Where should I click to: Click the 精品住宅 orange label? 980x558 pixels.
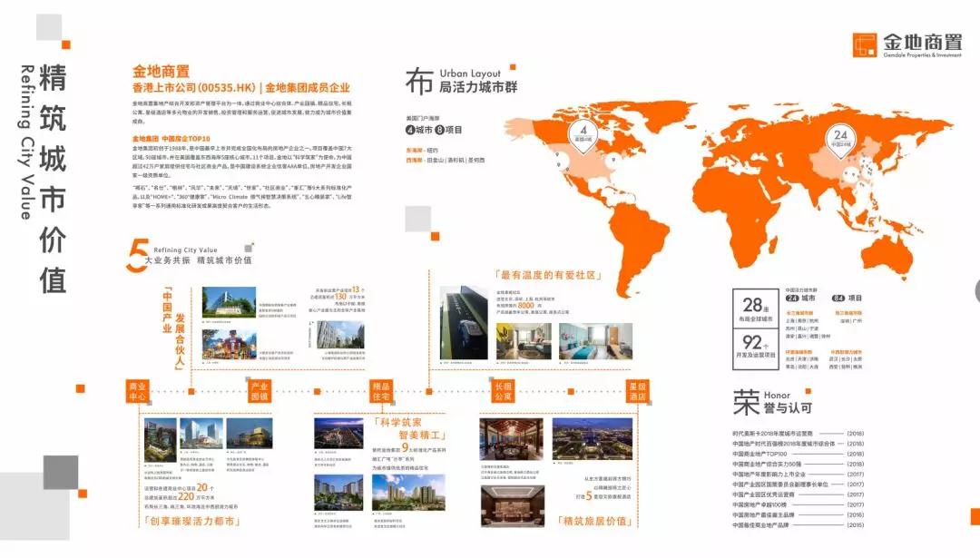381,391
